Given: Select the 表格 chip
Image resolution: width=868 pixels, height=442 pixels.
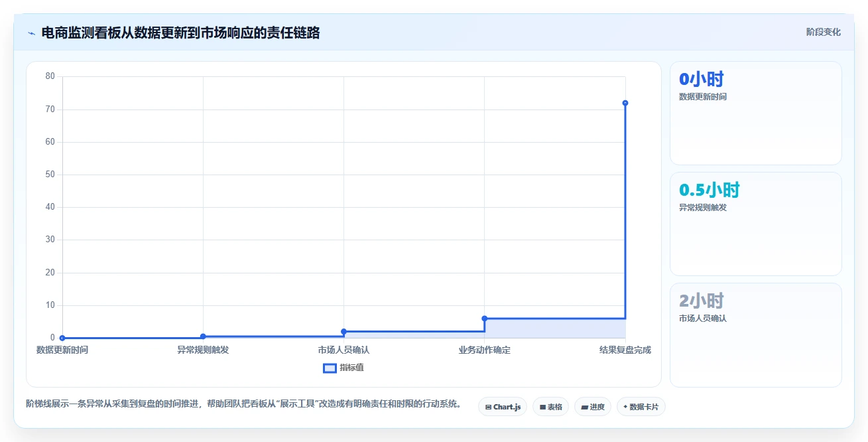Looking at the screenshot, I should (550, 407).
